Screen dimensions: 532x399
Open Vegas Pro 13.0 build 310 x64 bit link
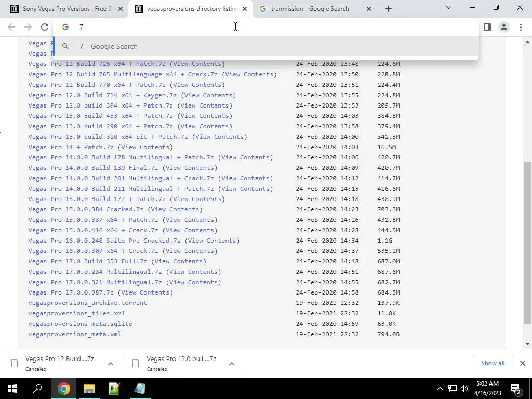[x=108, y=137]
